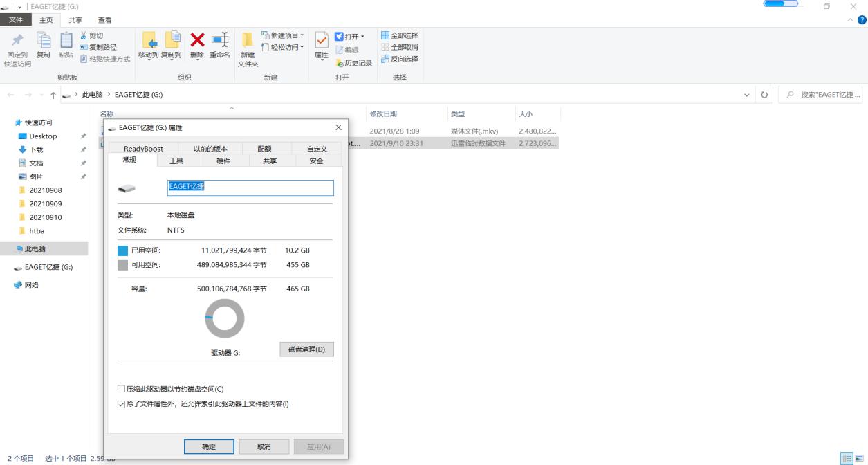Screen dimensions: 868x465
Task: Click the Rename (重命名) icon
Action: (x=220, y=40)
